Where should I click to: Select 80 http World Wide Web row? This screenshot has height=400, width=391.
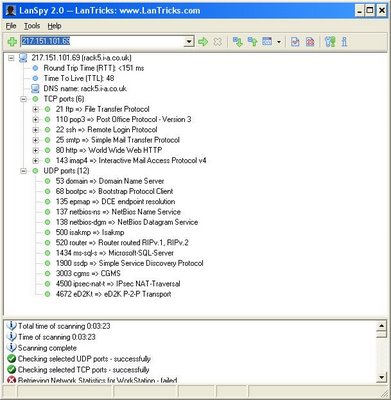[x=109, y=150]
